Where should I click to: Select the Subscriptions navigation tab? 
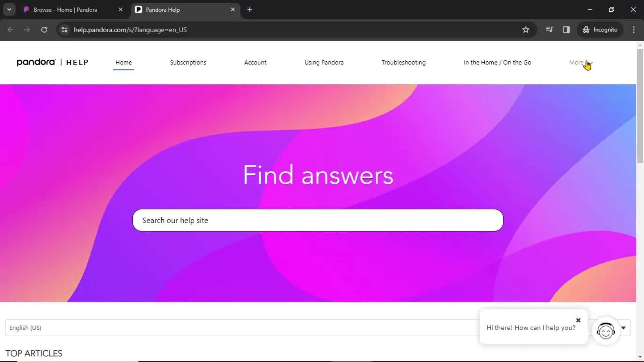tap(188, 62)
